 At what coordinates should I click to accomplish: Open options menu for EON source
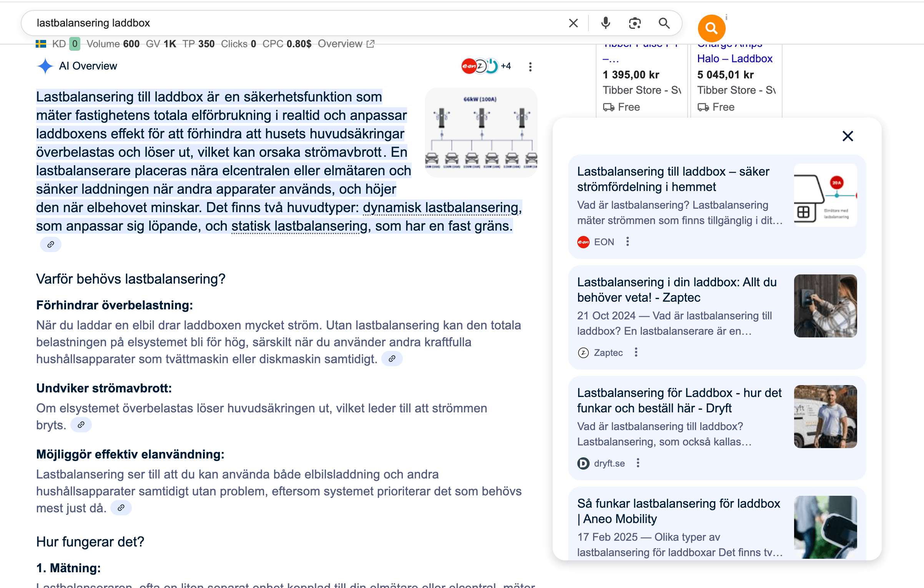click(628, 242)
